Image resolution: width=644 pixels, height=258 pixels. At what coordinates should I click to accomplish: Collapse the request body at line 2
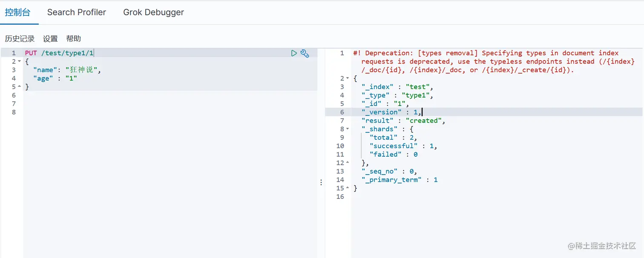[20, 62]
